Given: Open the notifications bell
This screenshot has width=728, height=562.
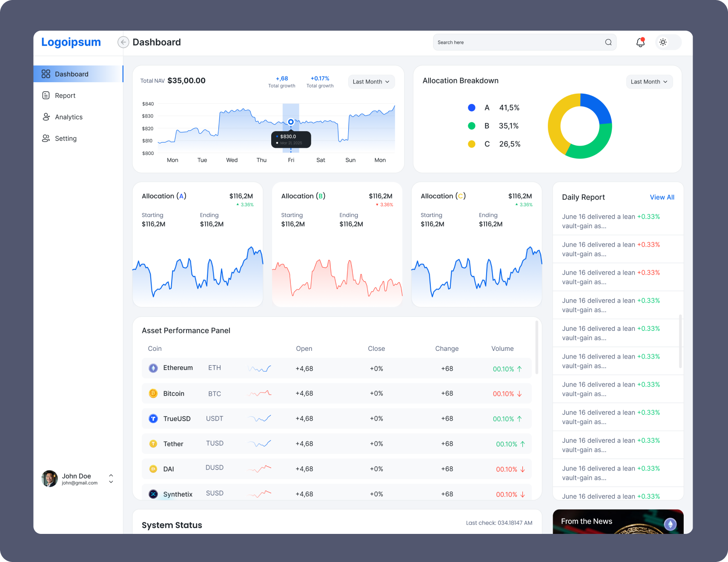Looking at the screenshot, I should point(640,42).
